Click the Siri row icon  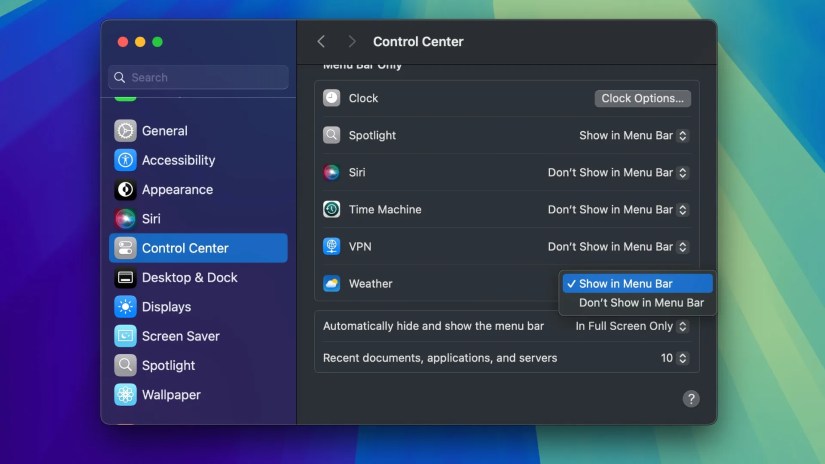331,172
